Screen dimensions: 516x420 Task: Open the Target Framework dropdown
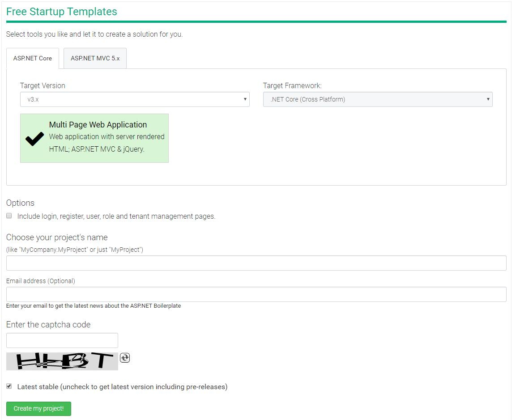click(378, 99)
